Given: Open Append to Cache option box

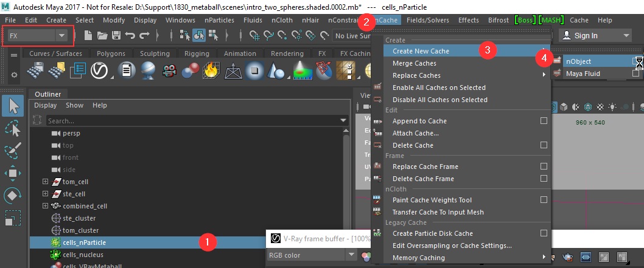Looking at the screenshot, I should [x=544, y=121].
